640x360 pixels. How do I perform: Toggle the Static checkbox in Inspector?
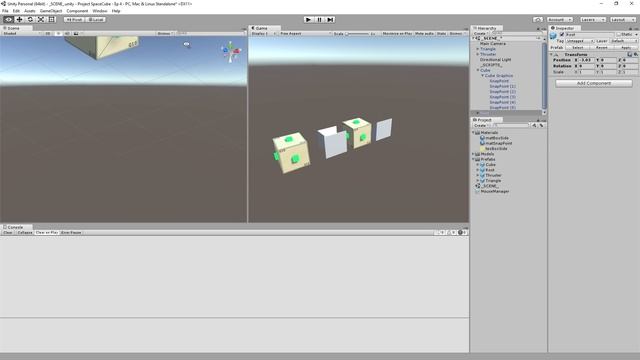coord(619,35)
